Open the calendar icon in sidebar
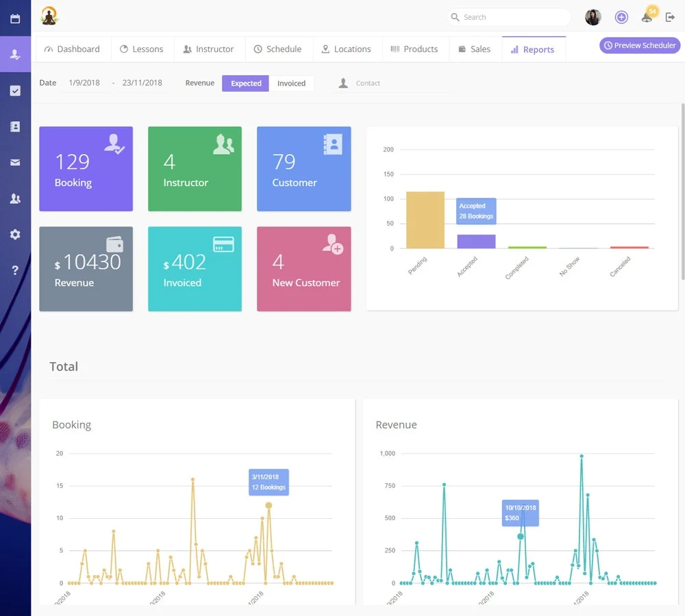This screenshot has height=616, width=685. [15, 18]
